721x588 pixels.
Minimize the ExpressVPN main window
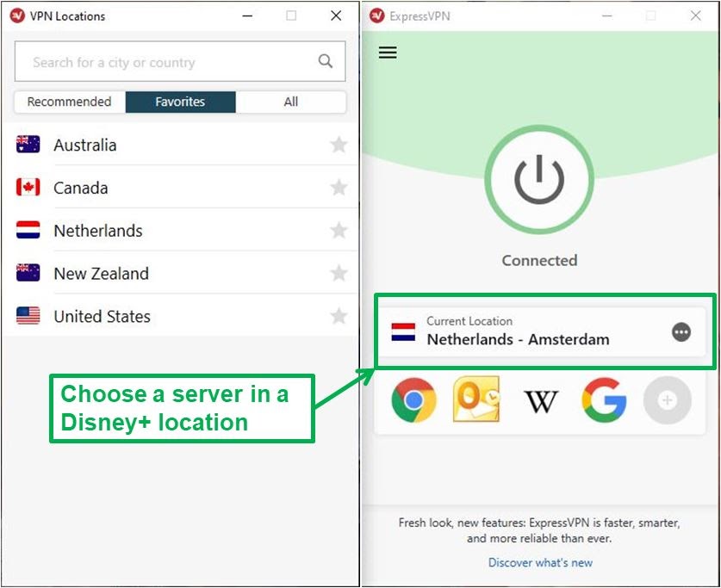coord(607,15)
